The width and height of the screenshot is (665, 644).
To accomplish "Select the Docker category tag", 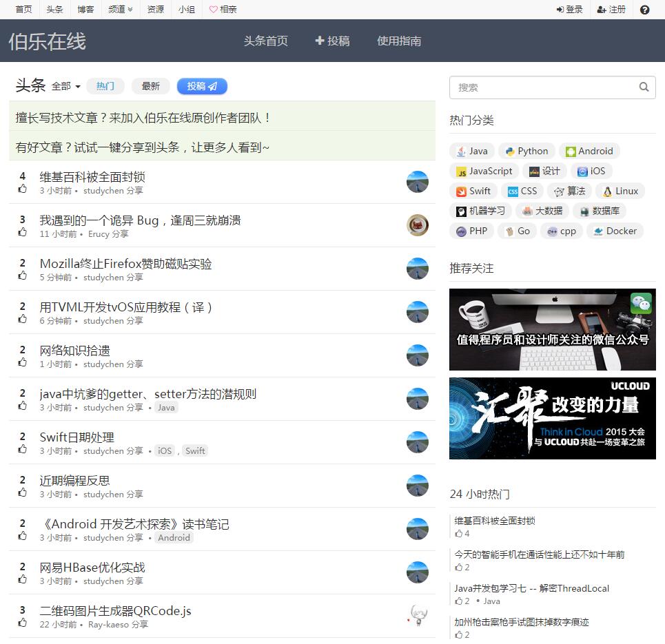I will (x=615, y=231).
